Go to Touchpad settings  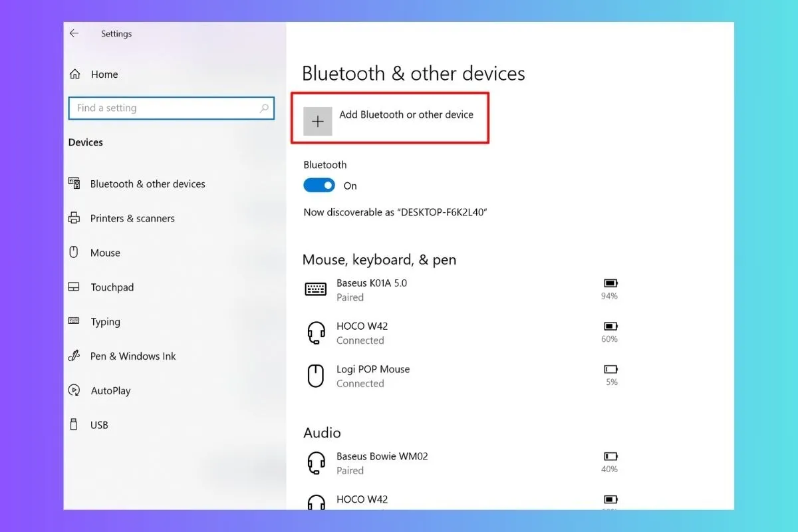pyautogui.click(x=112, y=287)
